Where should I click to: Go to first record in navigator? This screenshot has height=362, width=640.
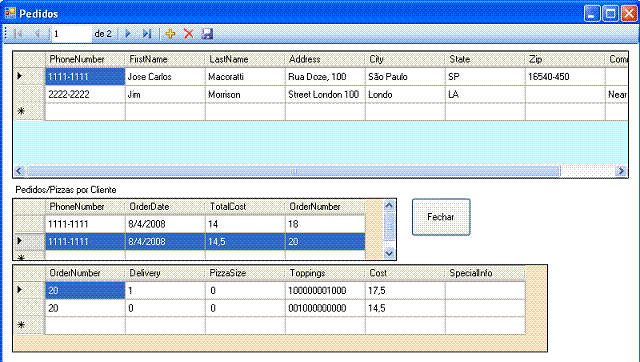pos(18,34)
